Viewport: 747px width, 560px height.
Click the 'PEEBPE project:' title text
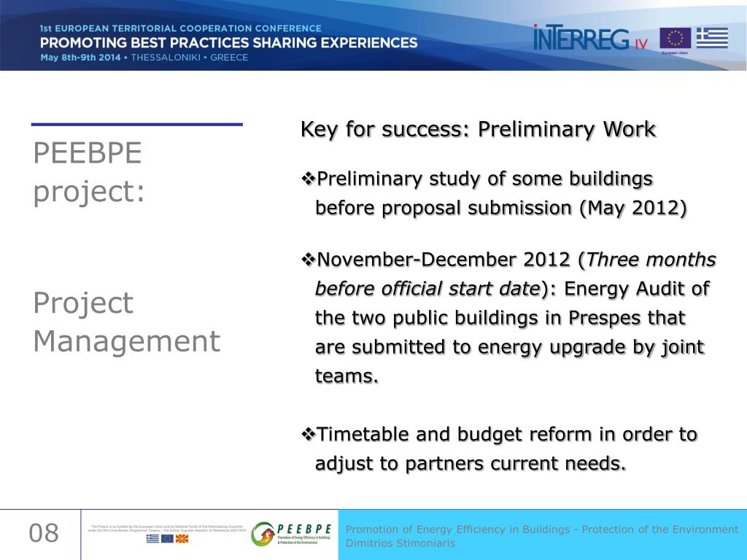click(x=88, y=172)
